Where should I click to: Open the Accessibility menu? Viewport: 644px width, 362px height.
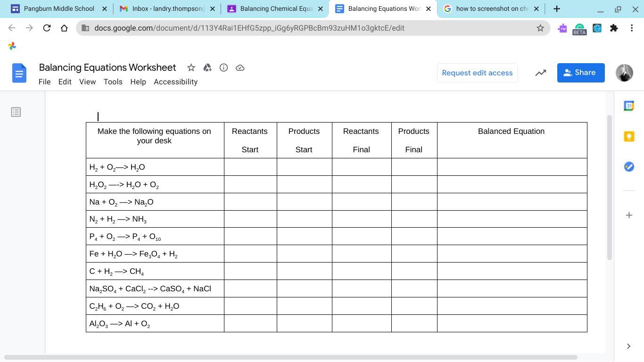[175, 82]
